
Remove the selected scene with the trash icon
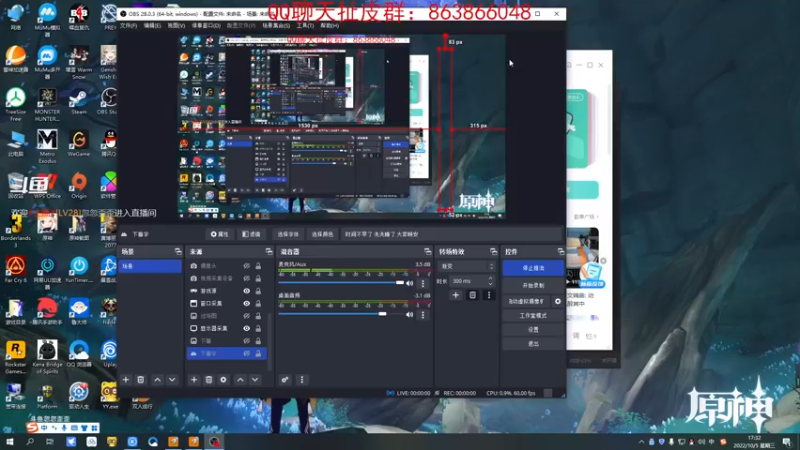click(x=141, y=380)
